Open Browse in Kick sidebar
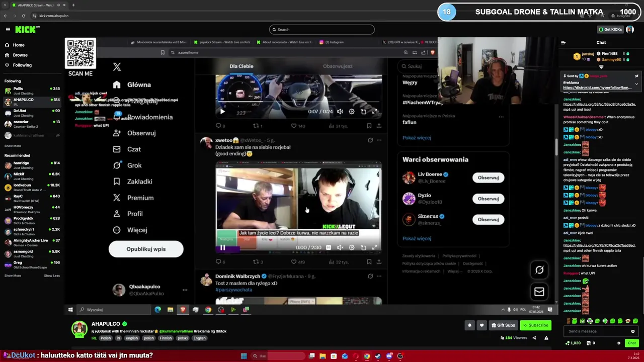This screenshot has height=362, width=644. pyautogui.click(x=20, y=55)
